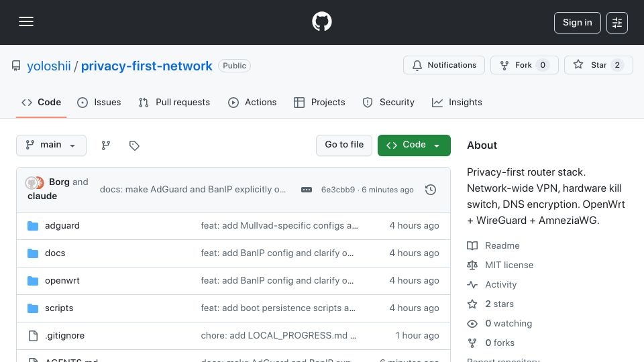Image resolution: width=644 pixels, height=362 pixels.
Task: Open the .gitignore file
Action: coord(65,336)
